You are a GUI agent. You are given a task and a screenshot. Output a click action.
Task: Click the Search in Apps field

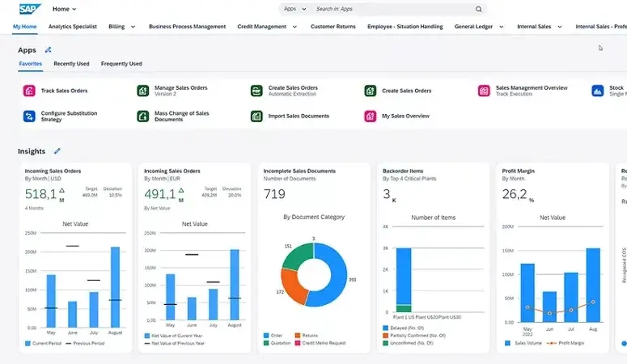[392, 9]
